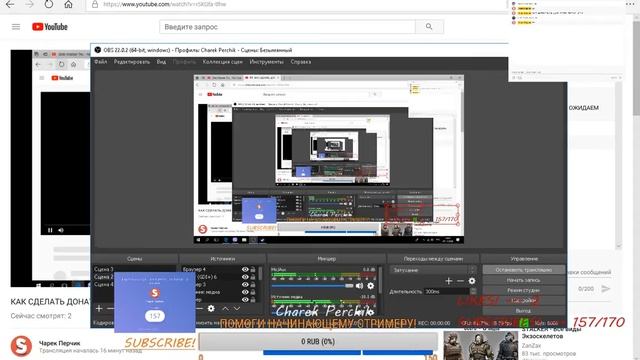The image size is (640, 360).
Task: Add a new scene in OBS
Action: [99, 309]
